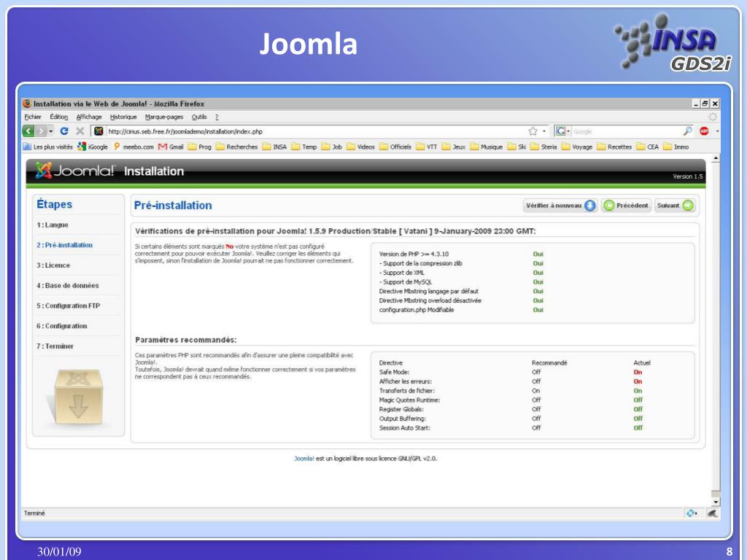Click the Suivant button
Viewport: 747px width, 560px height.
tap(675, 205)
